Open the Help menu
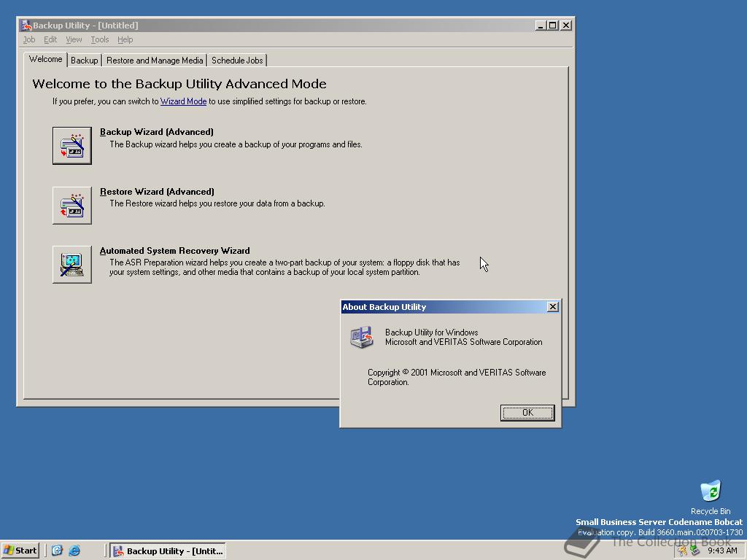This screenshot has height=560, width=747. click(125, 39)
